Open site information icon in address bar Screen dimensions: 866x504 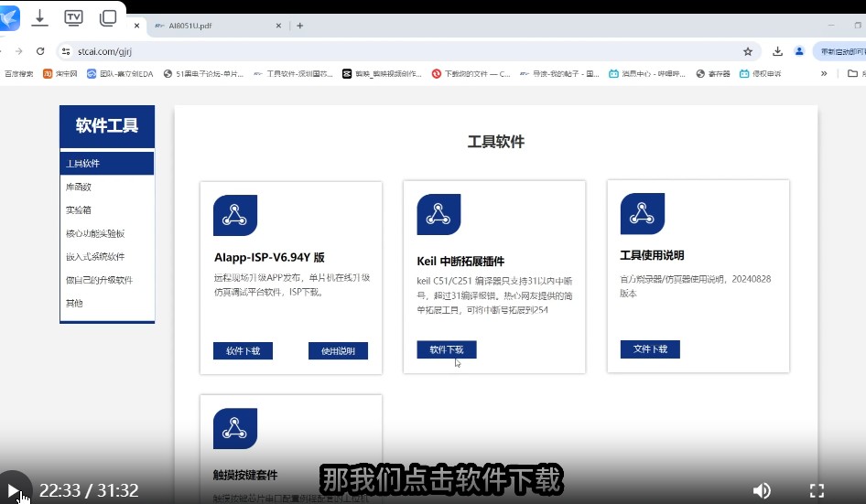[66, 51]
